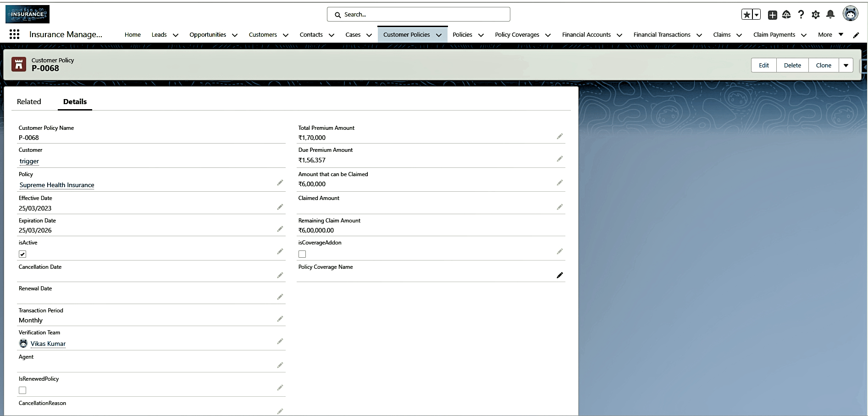Open Vikas Kumar user link
This screenshot has width=868, height=416.
point(48,344)
